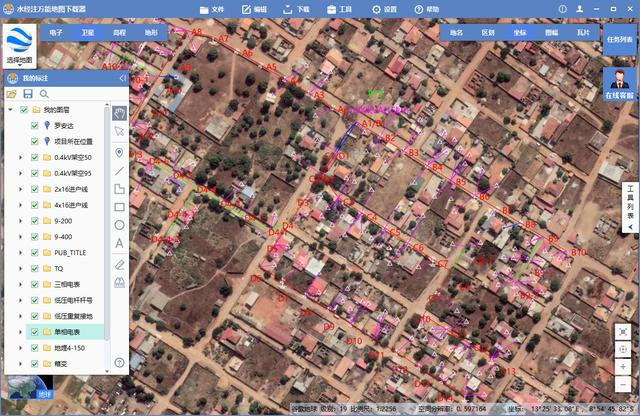
Task: Choose the text label A tool
Action: click(119, 243)
